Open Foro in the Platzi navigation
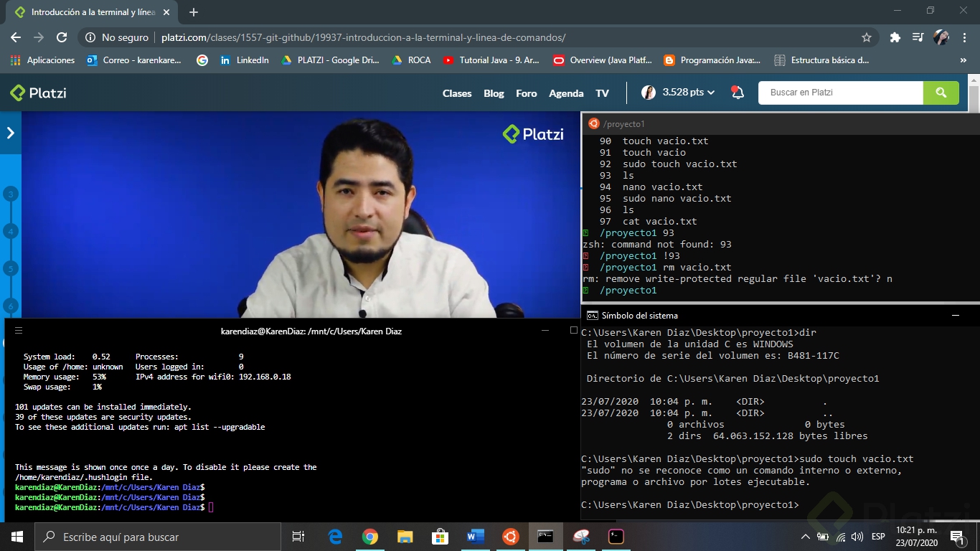The width and height of the screenshot is (980, 551). point(527,93)
